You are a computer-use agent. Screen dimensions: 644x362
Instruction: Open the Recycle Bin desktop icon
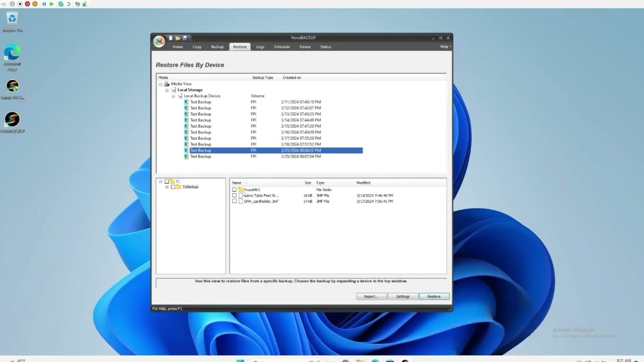coord(12,22)
